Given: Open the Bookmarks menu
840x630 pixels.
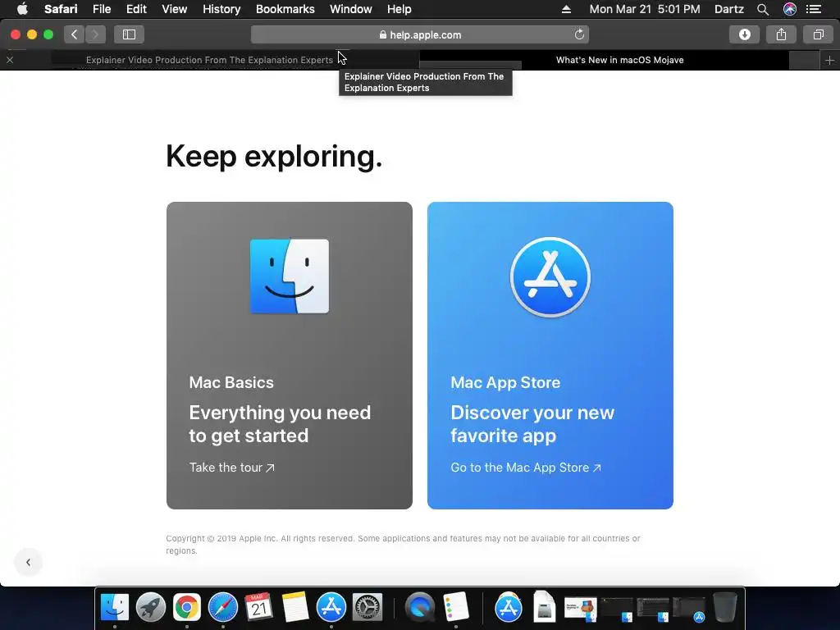Looking at the screenshot, I should tap(285, 9).
